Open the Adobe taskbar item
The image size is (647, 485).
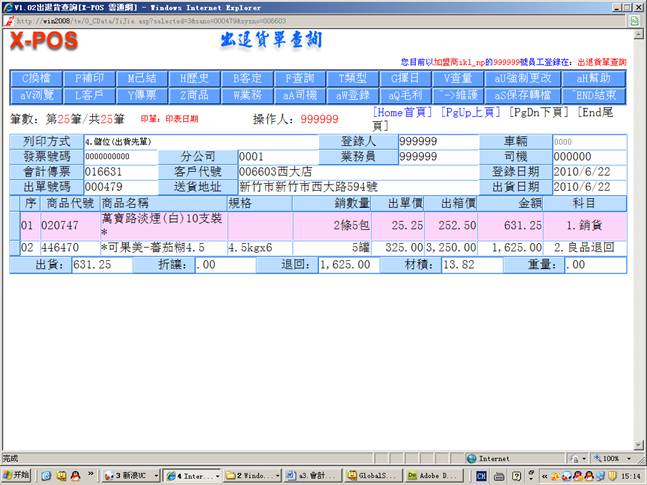click(434, 475)
